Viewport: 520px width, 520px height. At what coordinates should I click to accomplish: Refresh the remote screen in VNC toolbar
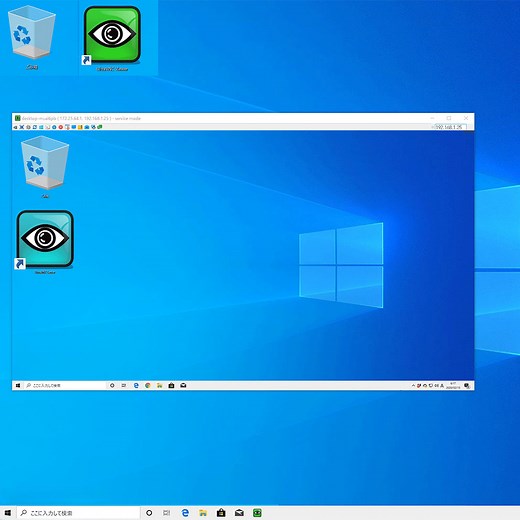[35, 127]
